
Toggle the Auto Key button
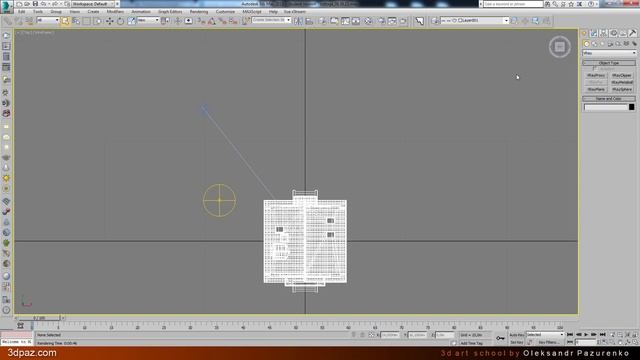click(x=516, y=335)
